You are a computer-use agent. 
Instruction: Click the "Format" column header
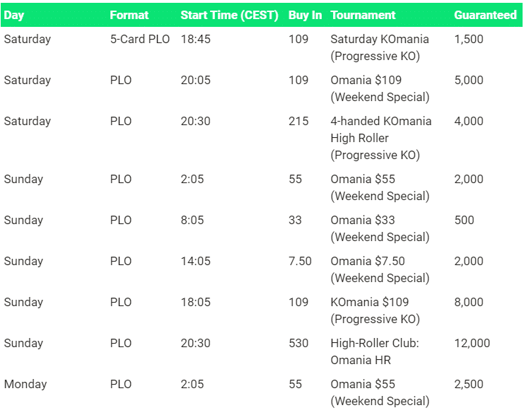click(129, 15)
